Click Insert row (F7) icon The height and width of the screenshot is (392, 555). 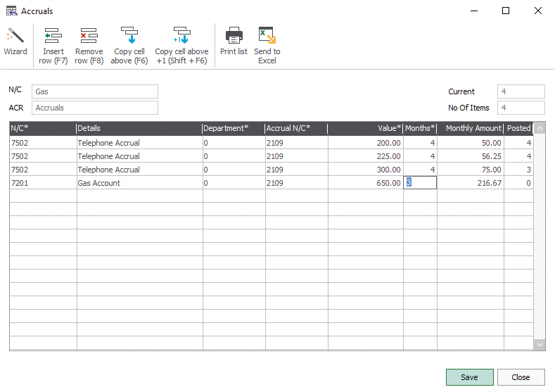click(x=53, y=36)
